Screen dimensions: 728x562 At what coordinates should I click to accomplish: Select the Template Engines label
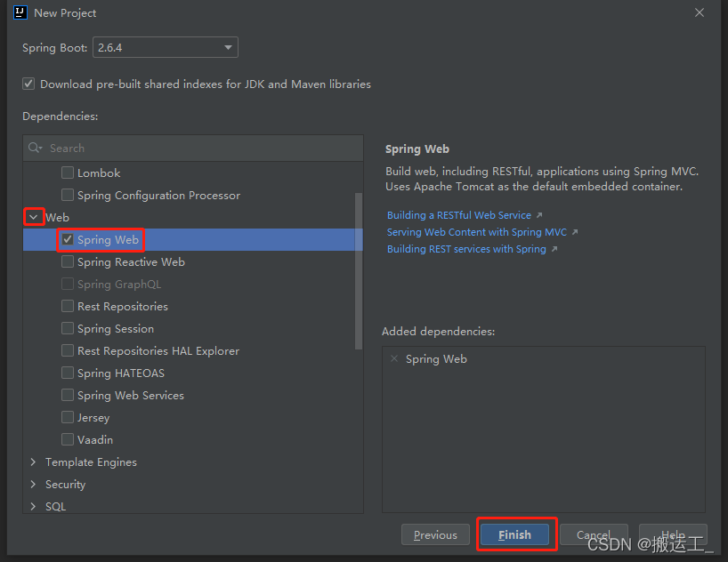click(x=91, y=462)
